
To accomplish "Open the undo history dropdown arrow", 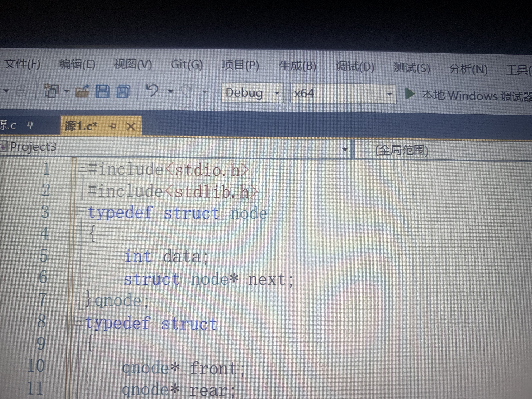I will click(x=170, y=92).
